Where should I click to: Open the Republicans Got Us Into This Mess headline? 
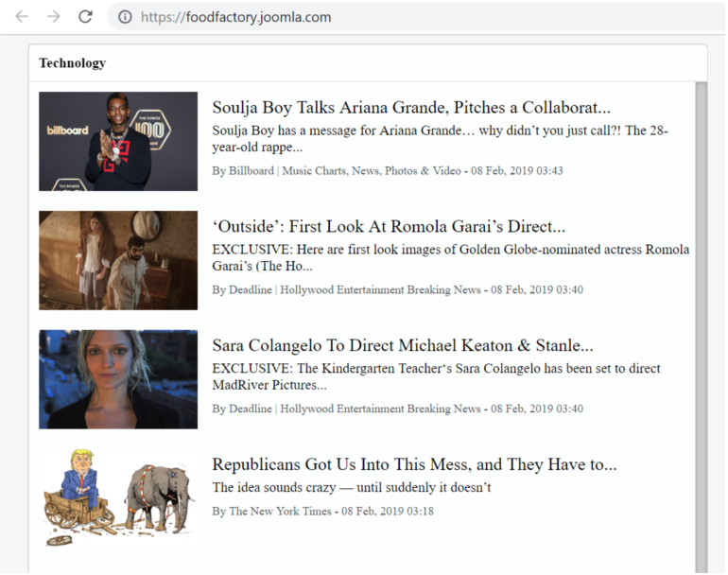point(413,465)
